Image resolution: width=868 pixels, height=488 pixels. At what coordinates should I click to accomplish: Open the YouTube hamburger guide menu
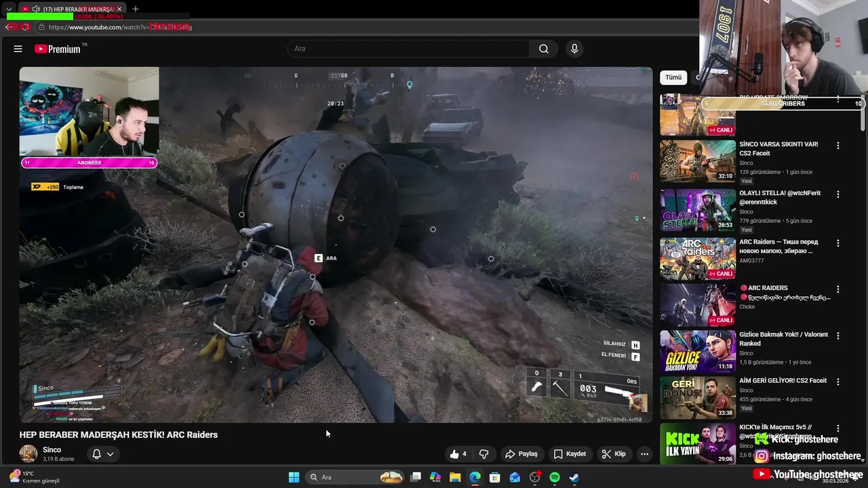(x=18, y=49)
